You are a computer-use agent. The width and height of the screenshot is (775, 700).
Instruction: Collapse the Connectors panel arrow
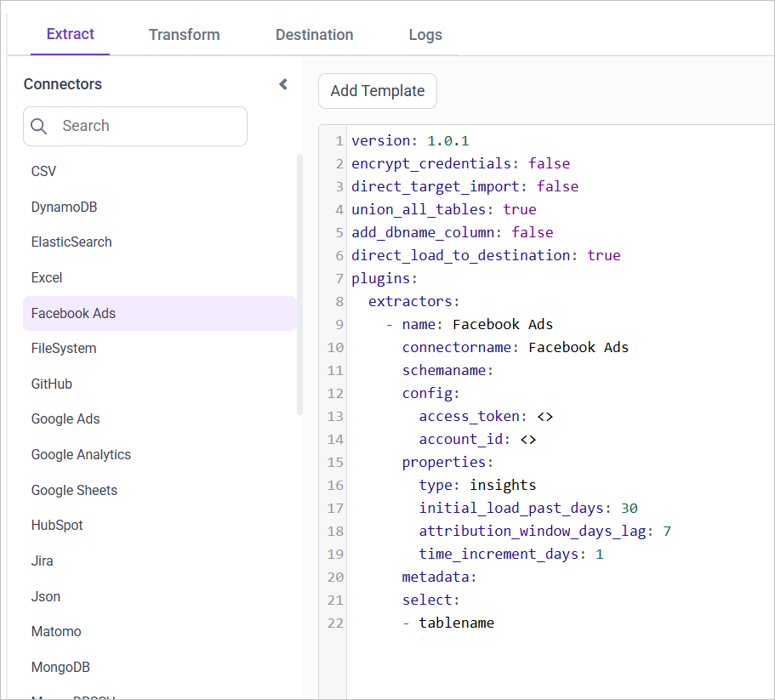pyautogui.click(x=283, y=84)
